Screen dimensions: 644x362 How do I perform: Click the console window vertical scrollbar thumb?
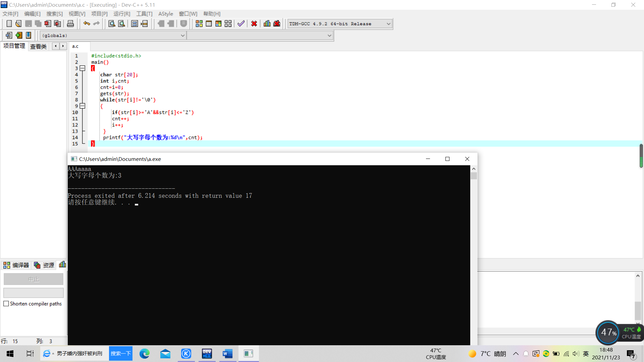(474, 176)
